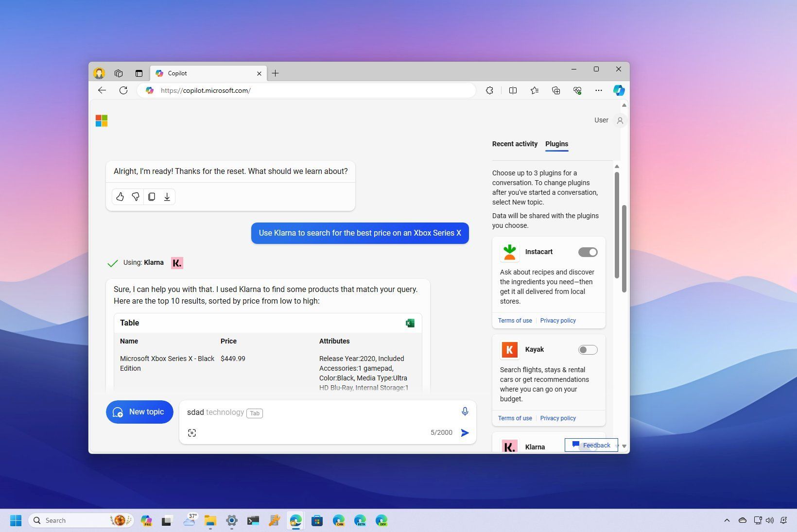
Task: Toggle the Klarna plugin switch
Action: [x=588, y=446]
